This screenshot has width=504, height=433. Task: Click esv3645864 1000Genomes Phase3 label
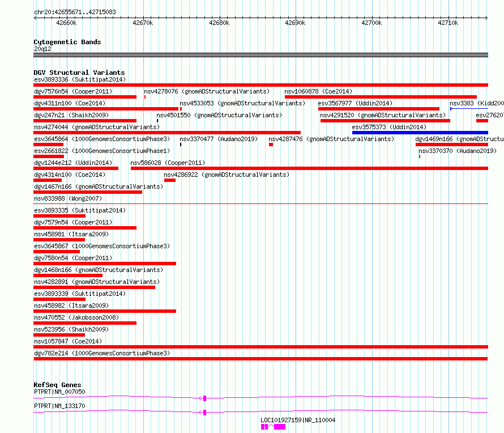click(102, 139)
